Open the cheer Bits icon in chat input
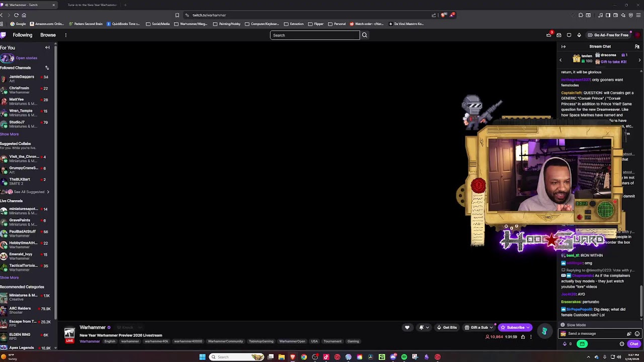This screenshot has height=362, width=644. (629, 334)
